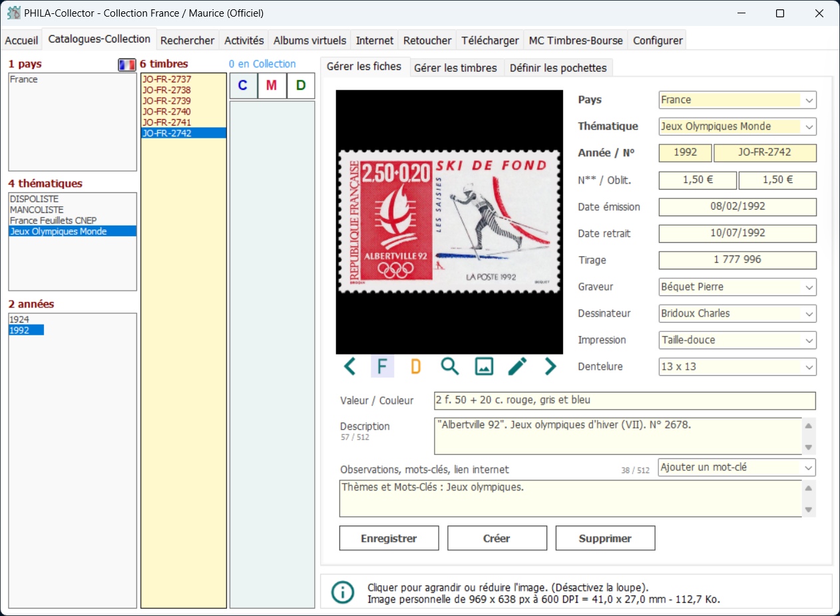Click the 0 en Collection link
The image size is (840, 616).
[x=262, y=64]
